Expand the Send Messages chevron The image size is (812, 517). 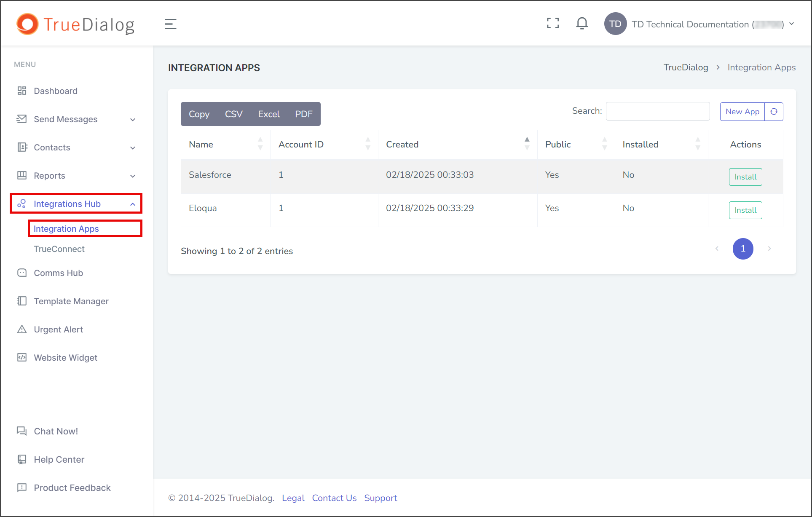point(133,120)
